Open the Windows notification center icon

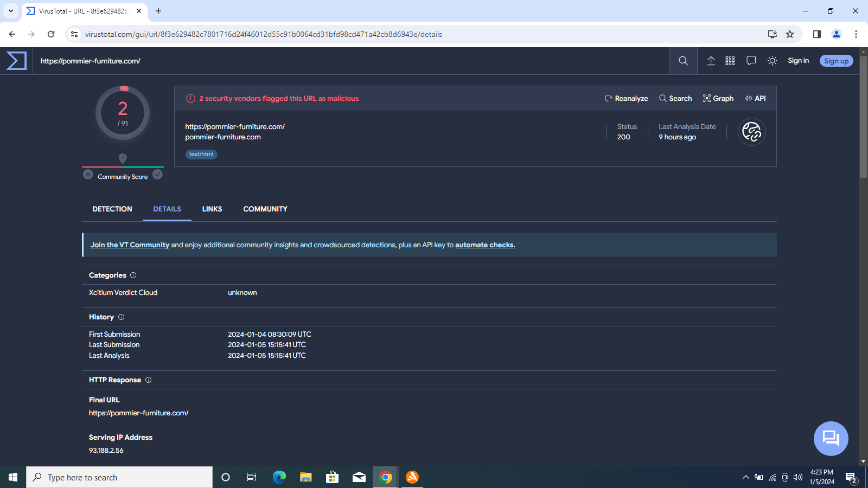(851, 478)
